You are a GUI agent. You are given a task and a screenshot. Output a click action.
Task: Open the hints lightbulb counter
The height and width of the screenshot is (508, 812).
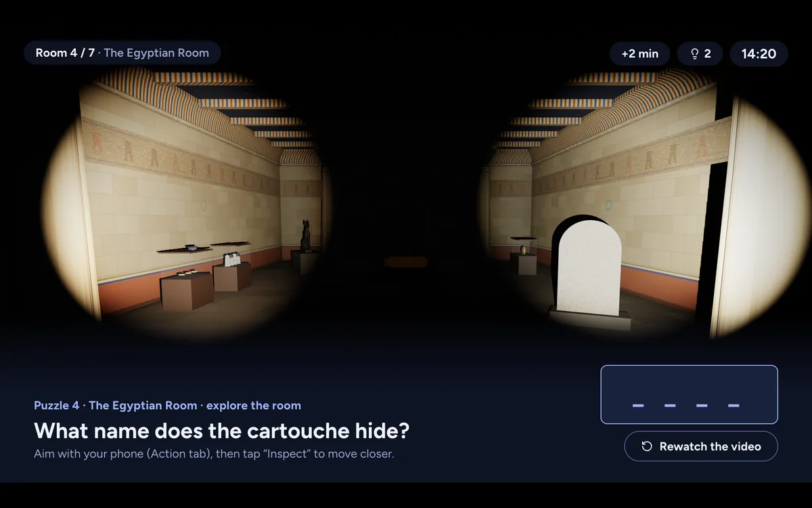[700, 54]
